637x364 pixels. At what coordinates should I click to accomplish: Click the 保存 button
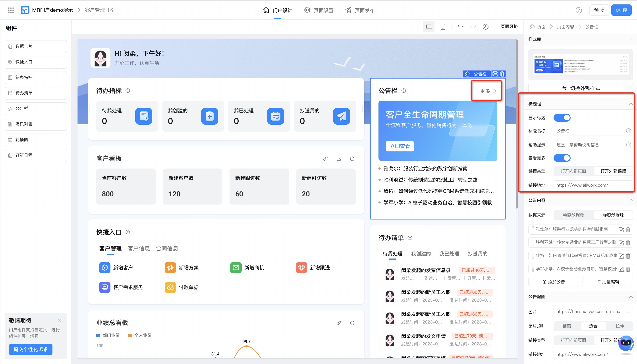click(x=621, y=10)
